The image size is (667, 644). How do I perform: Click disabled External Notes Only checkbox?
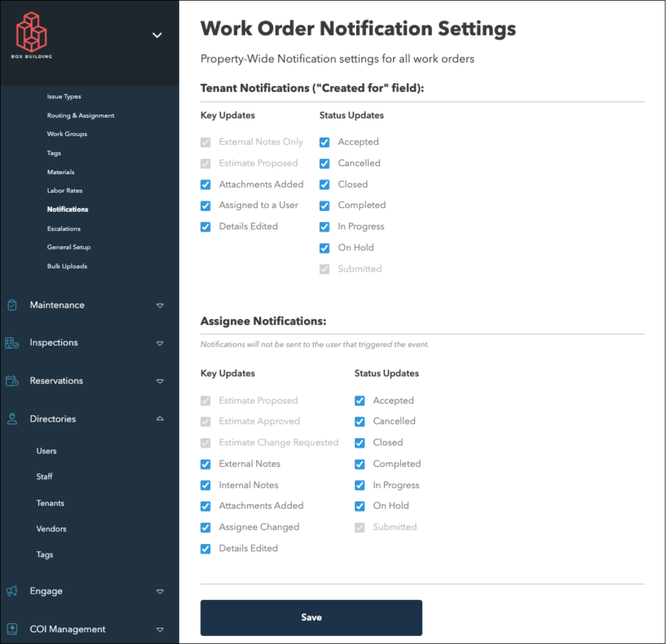206,142
